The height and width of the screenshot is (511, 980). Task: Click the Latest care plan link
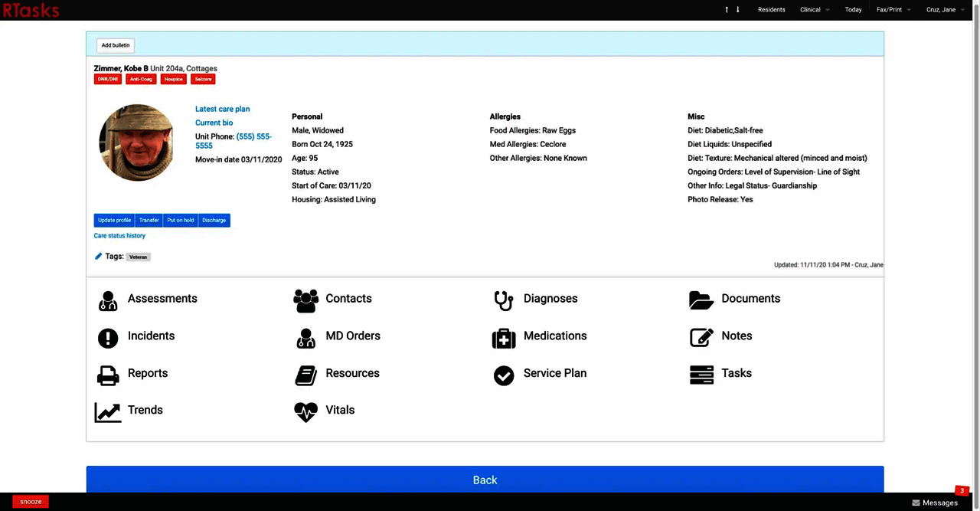tap(222, 109)
